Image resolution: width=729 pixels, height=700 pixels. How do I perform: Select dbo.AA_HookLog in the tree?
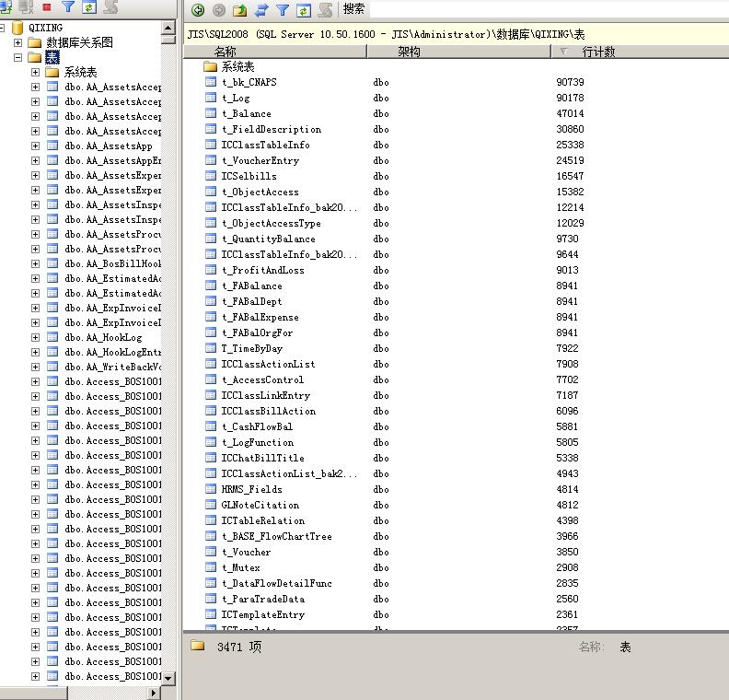[x=104, y=338]
